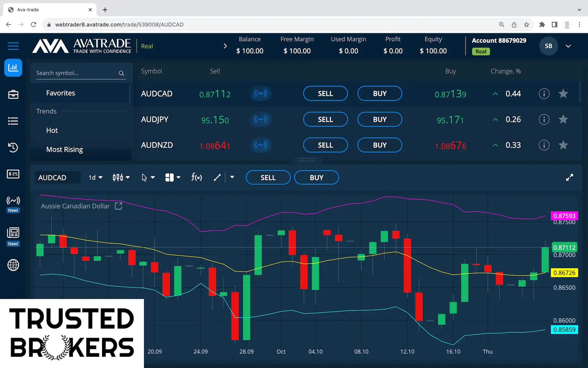Expand the account dropdown chevron
The image size is (588, 368).
click(x=568, y=46)
